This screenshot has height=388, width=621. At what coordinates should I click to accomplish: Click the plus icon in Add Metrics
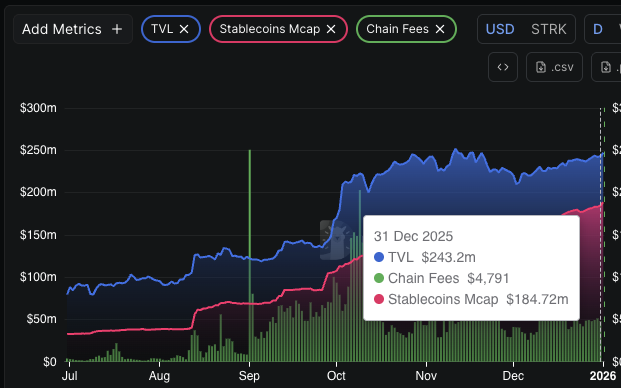coord(117,29)
